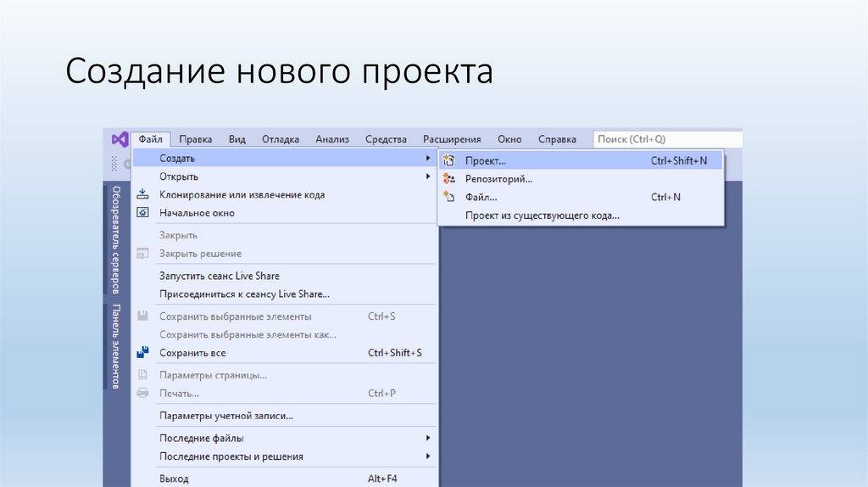Expand the Open submenu arrow
Viewport: 868px width, 487px height.
click(428, 176)
